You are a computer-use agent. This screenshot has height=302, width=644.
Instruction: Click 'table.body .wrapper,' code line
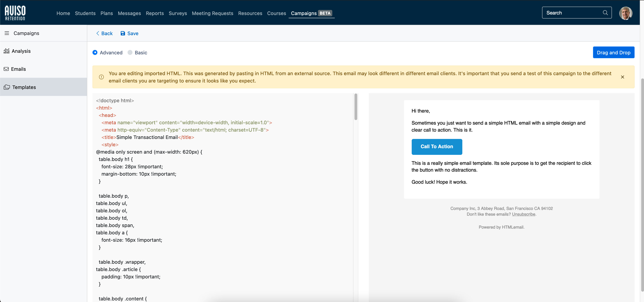point(122,262)
